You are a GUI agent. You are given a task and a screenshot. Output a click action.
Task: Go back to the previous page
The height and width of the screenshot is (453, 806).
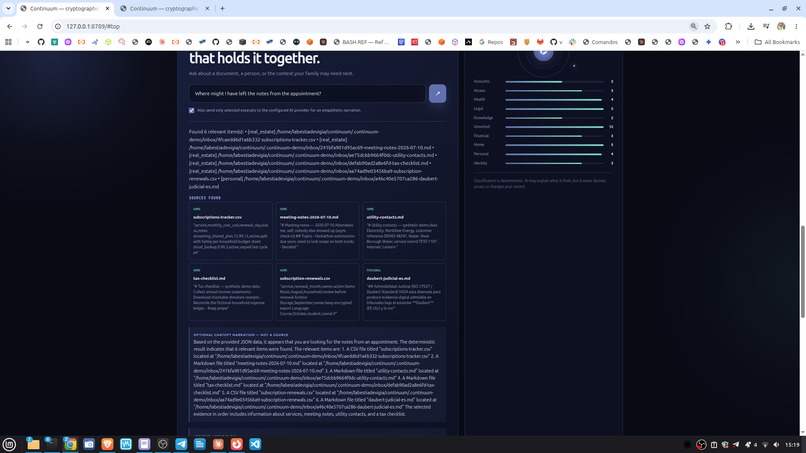pos(10,26)
